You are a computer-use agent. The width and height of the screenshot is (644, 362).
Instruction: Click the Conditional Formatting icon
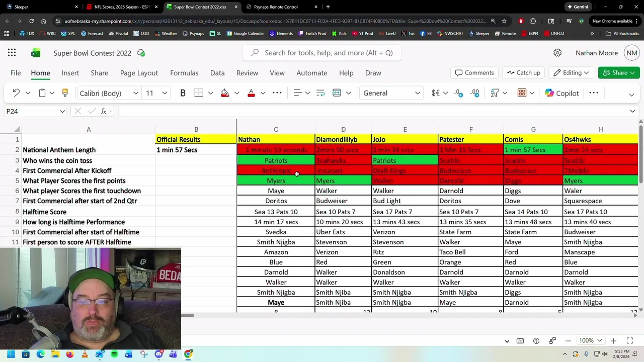coord(522,93)
